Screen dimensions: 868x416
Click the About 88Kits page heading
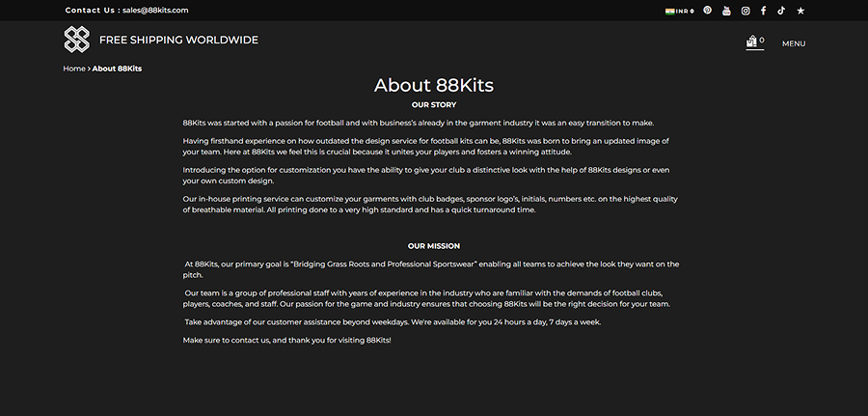click(x=433, y=85)
